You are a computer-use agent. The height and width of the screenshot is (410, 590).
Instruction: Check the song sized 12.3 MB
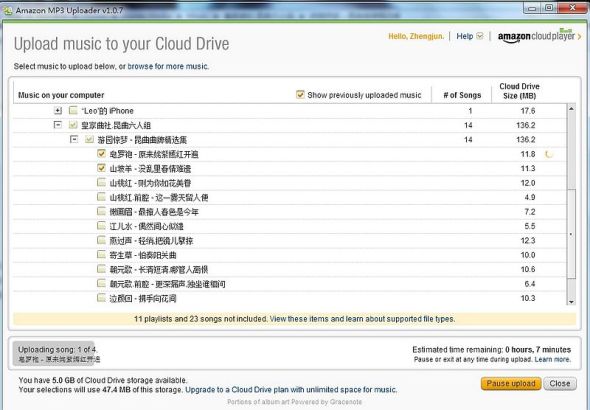(x=101, y=240)
